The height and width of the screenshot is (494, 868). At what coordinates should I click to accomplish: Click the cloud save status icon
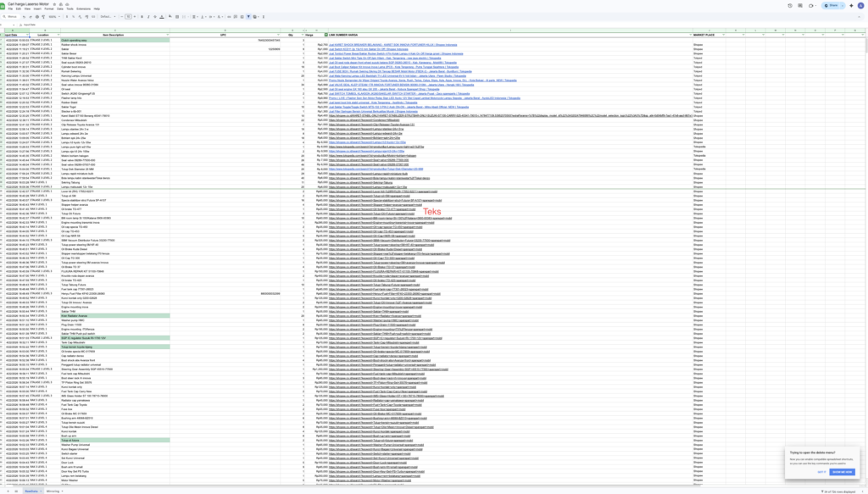[68, 4]
